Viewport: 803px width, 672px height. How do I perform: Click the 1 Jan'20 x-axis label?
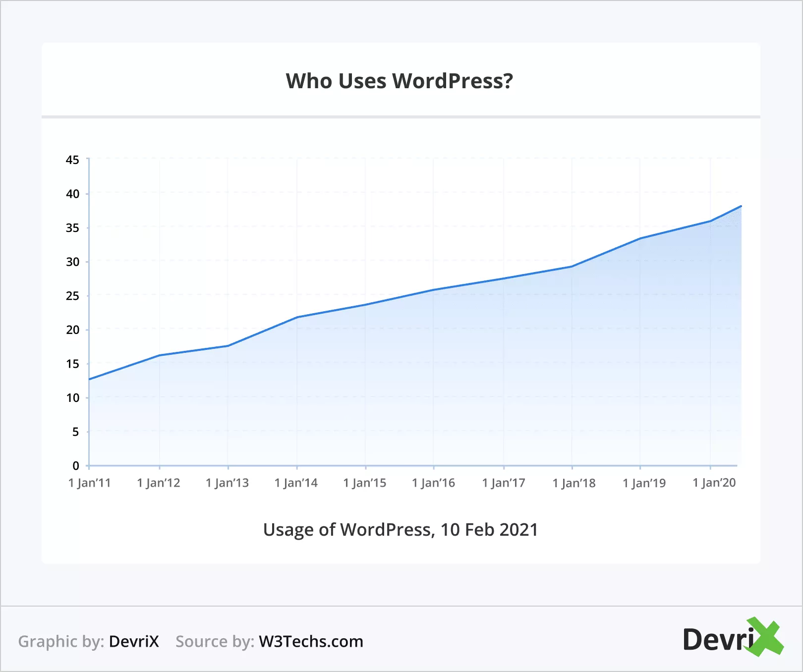[714, 483]
